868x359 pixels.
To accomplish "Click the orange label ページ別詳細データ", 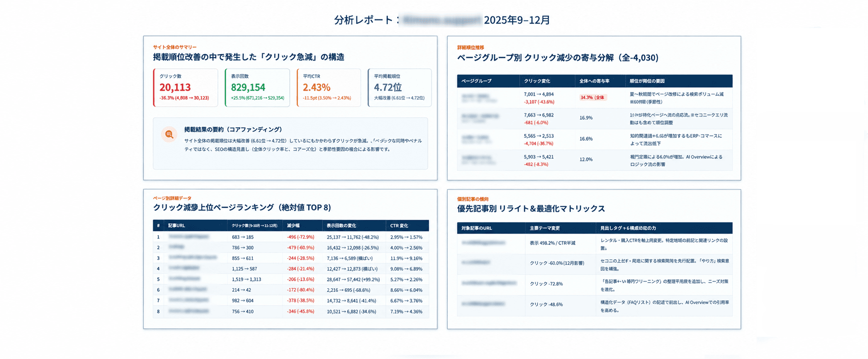I will pos(172,198).
